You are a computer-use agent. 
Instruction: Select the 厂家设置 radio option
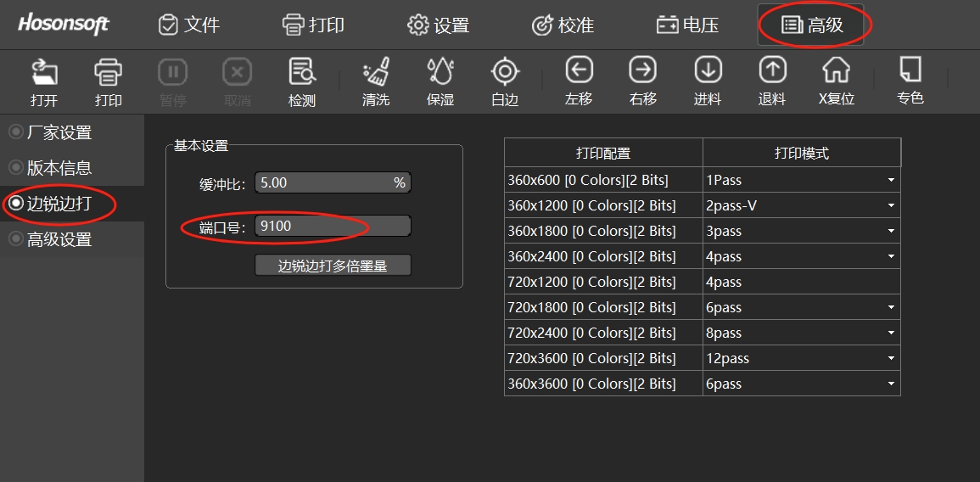(16, 132)
